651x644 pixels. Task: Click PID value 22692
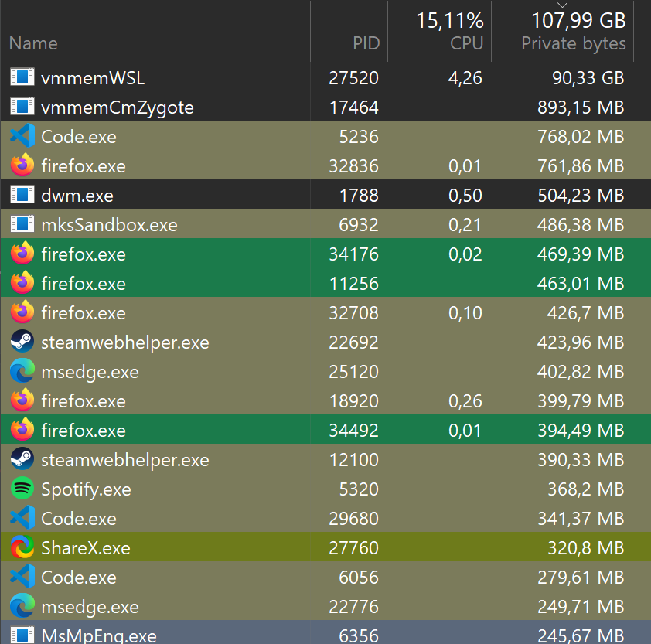354,342
